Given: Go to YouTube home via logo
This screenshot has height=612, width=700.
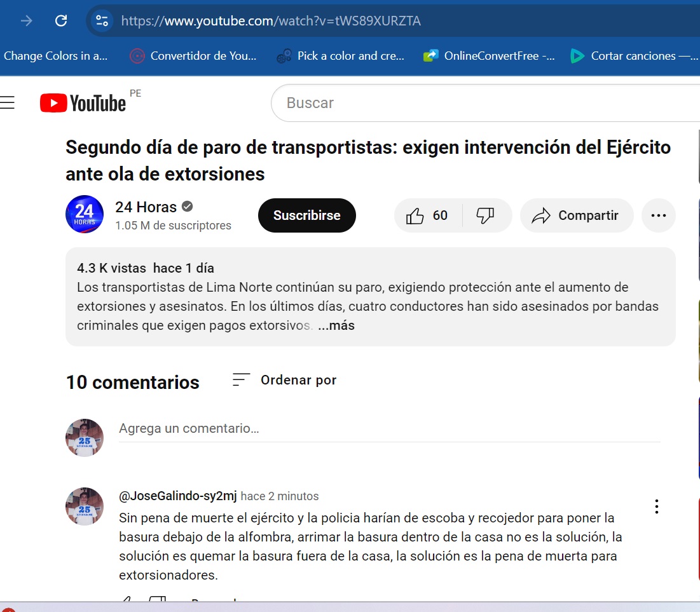Looking at the screenshot, I should click(x=83, y=103).
